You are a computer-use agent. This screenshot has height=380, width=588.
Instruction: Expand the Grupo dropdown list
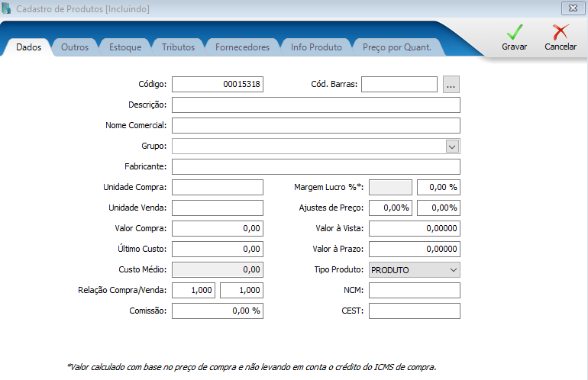452,146
